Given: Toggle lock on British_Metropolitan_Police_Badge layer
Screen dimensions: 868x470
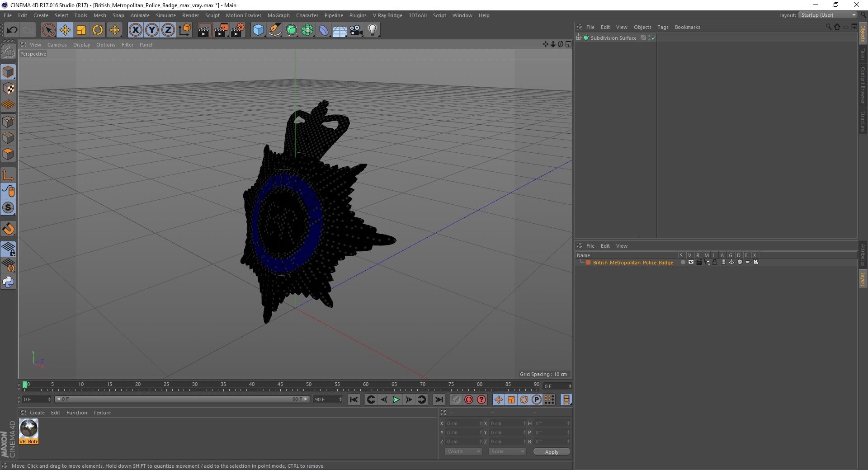Looking at the screenshot, I should click(x=715, y=262).
